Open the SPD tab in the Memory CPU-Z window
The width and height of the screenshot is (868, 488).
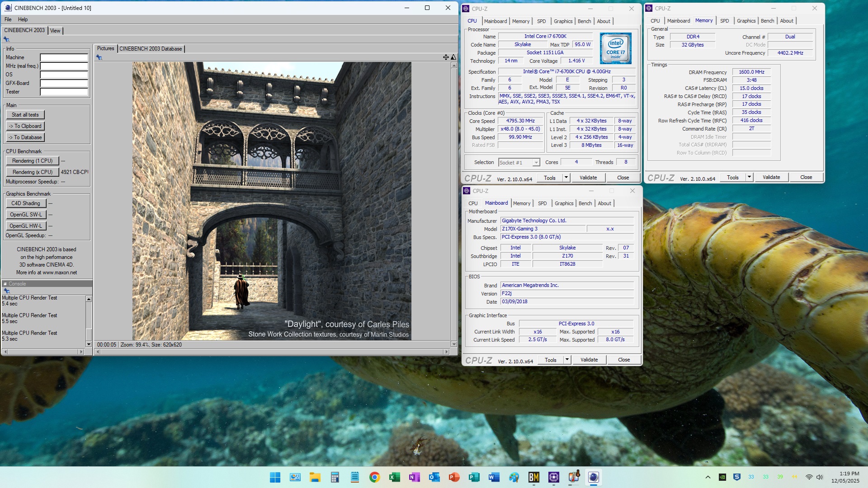coord(724,21)
